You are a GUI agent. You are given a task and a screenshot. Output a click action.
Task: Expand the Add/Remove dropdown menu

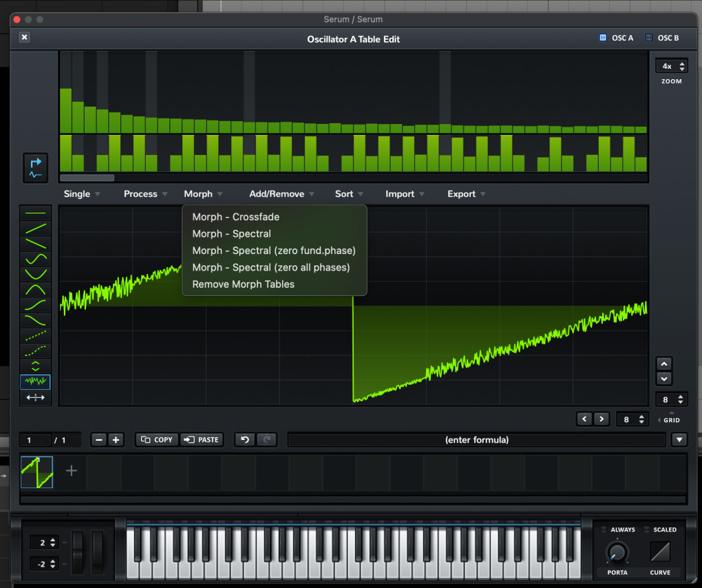click(281, 194)
